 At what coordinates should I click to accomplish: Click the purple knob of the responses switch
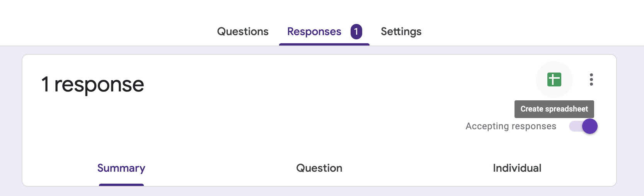pyautogui.click(x=590, y=126)
